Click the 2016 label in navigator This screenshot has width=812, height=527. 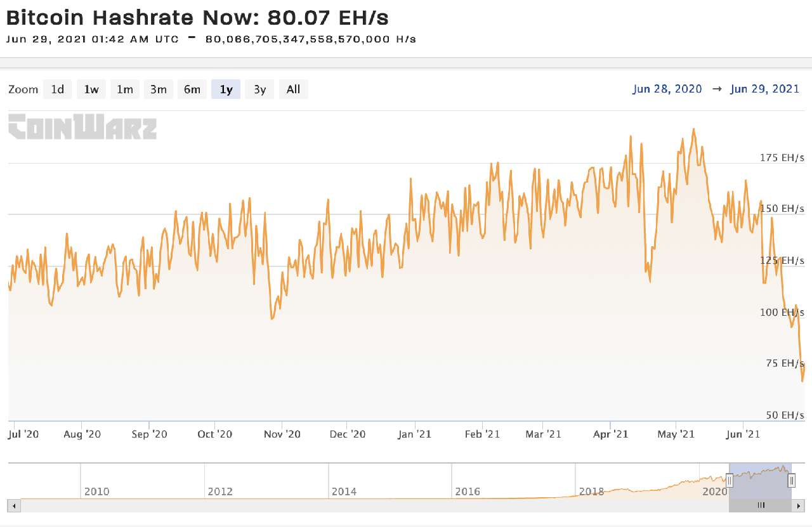coord(468,491)
